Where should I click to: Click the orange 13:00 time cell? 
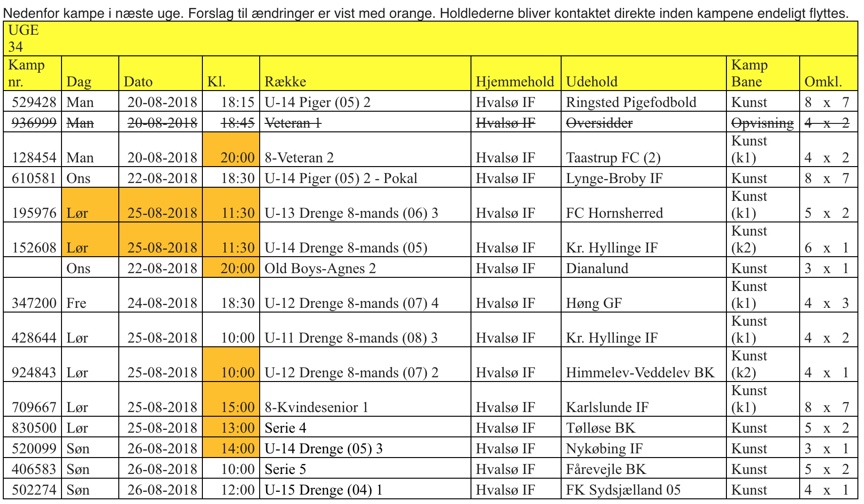(x=231, y=427)
